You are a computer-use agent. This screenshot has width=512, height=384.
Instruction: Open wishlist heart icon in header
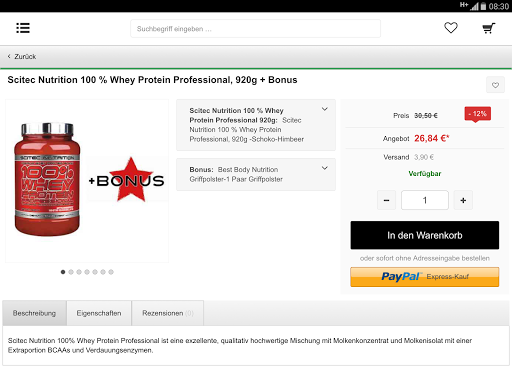(451, 28)
